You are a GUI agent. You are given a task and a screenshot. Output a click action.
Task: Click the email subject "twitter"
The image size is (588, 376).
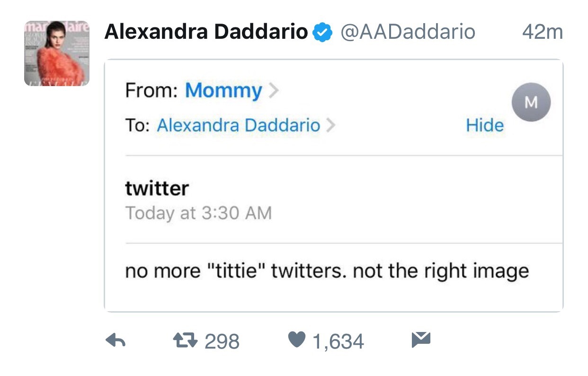click(157, 188)
